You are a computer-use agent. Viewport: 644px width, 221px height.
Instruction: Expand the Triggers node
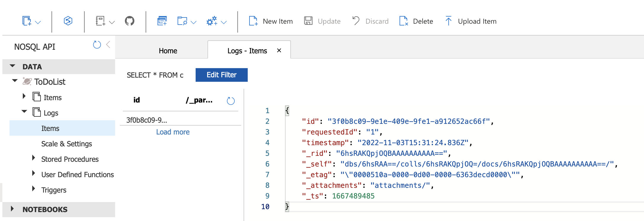[x=33, y=188]
